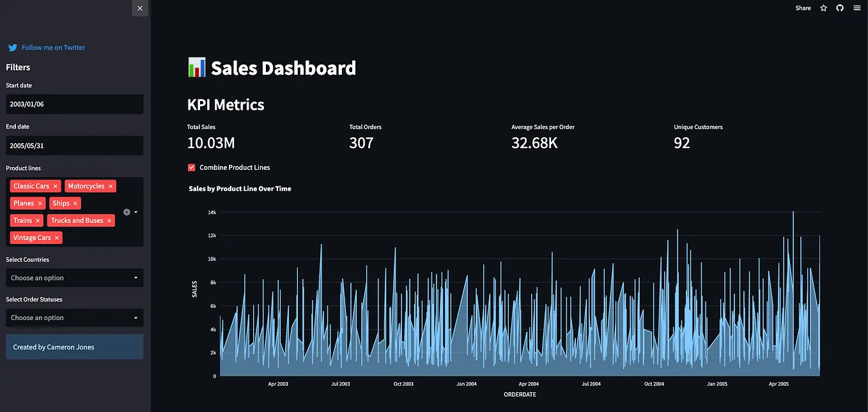Viewport: 868px width, 412px height.
Task: Open the Select Countries dropdown
Action: click(74, 277)
